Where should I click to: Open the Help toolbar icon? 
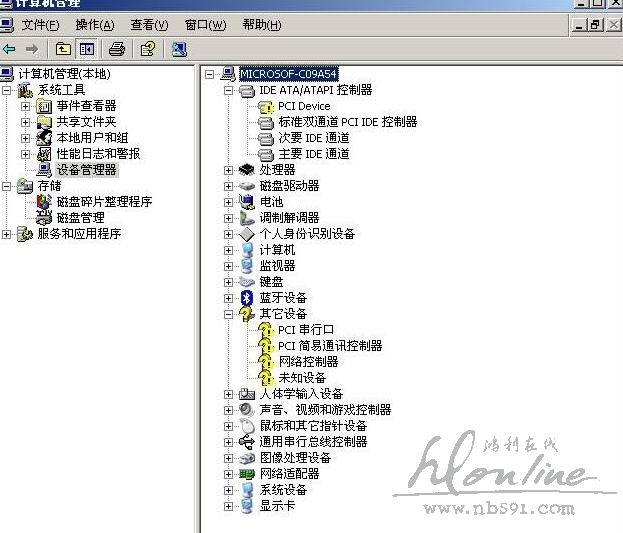click(148, 49)
